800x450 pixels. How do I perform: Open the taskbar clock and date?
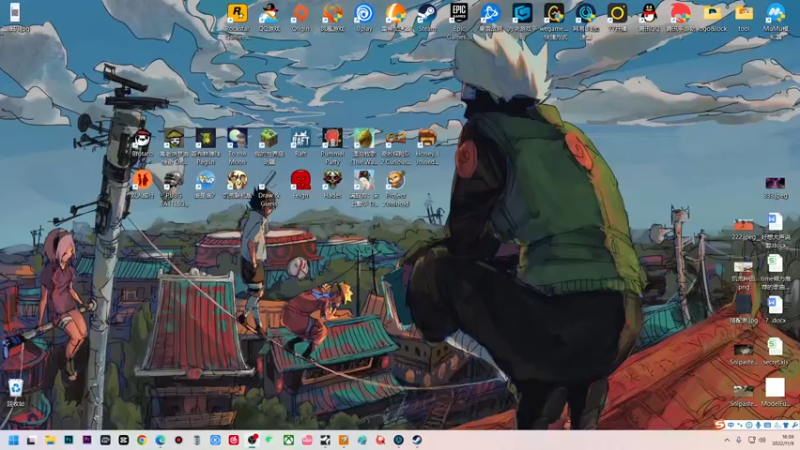point(784,440)
